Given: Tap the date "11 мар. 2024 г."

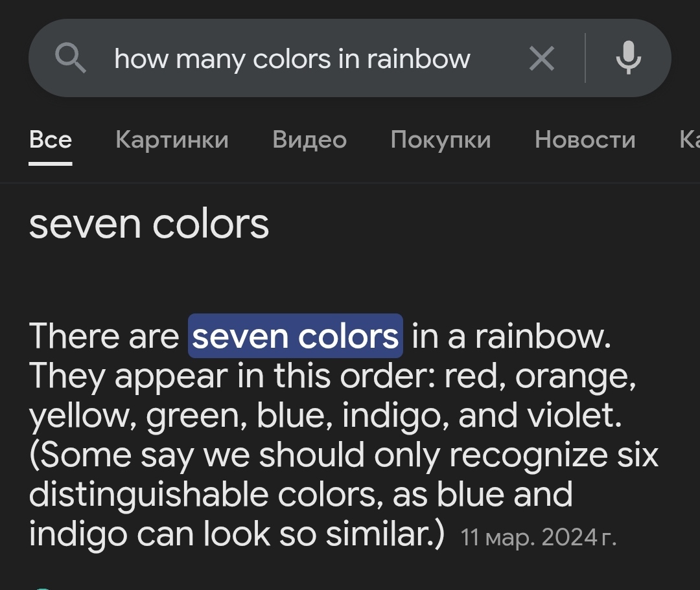Looking at the screenshot, I should click(x=538, y=537).
